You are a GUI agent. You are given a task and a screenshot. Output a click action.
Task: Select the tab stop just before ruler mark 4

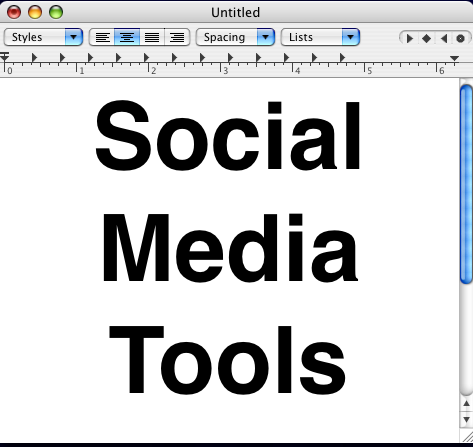pos(286,58)
